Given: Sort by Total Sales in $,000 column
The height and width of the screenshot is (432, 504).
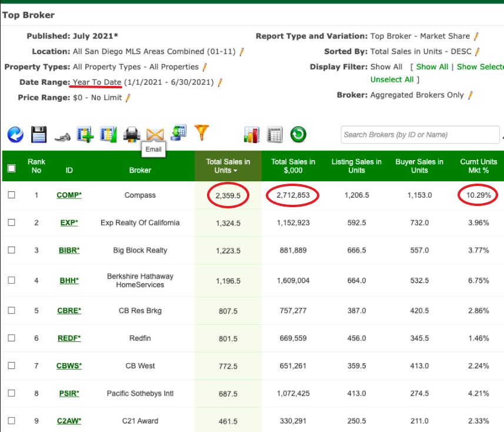Looking at the screenshot, I should tap(293, 166).
